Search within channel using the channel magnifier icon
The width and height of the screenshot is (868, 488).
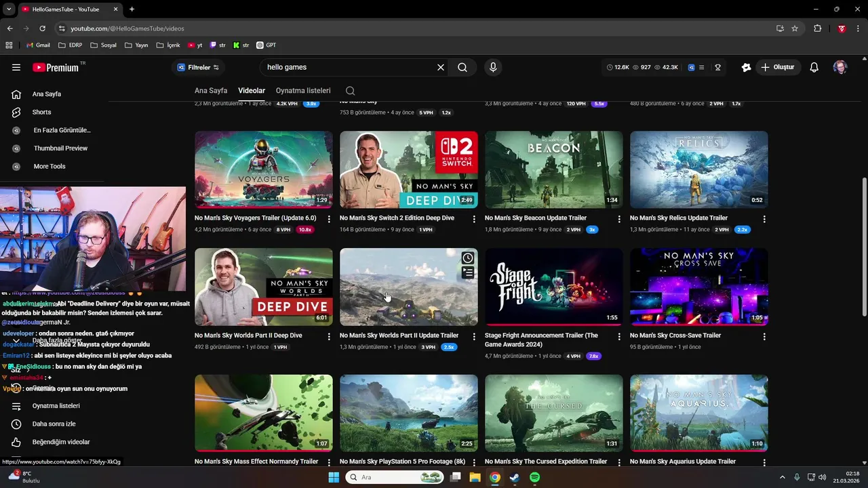click(350, 91)
